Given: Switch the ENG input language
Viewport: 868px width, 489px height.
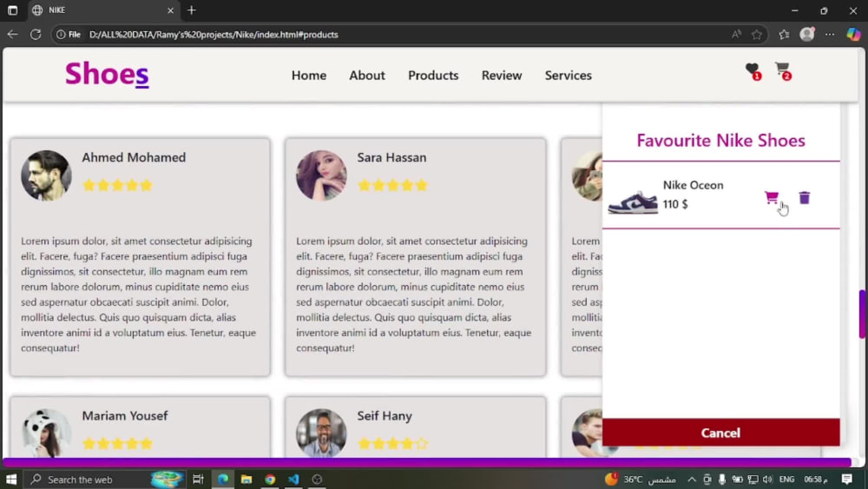Looking at the screenshot, I should 786,479.
